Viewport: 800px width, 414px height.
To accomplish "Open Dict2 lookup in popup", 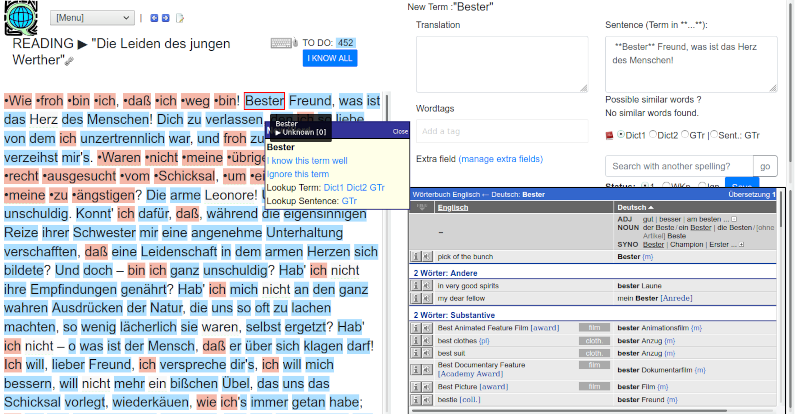I will 357,188.
